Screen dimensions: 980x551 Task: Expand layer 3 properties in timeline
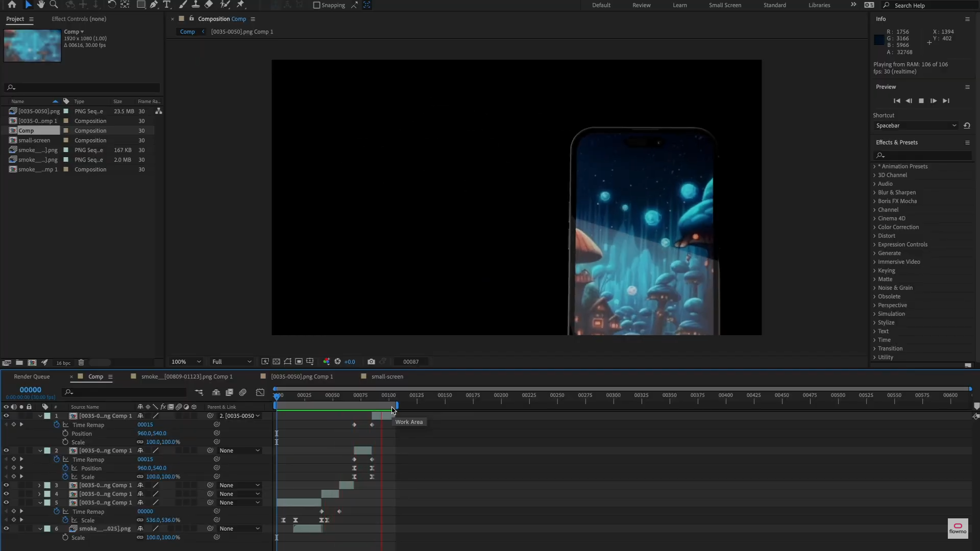point(39,485)
